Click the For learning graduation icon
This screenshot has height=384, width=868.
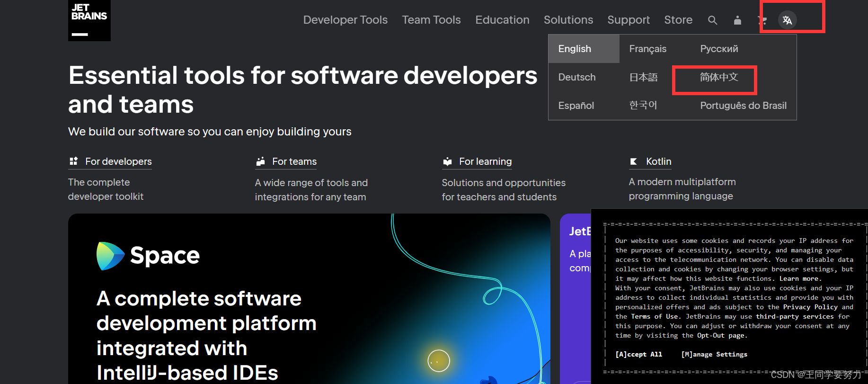coord(447,162)
